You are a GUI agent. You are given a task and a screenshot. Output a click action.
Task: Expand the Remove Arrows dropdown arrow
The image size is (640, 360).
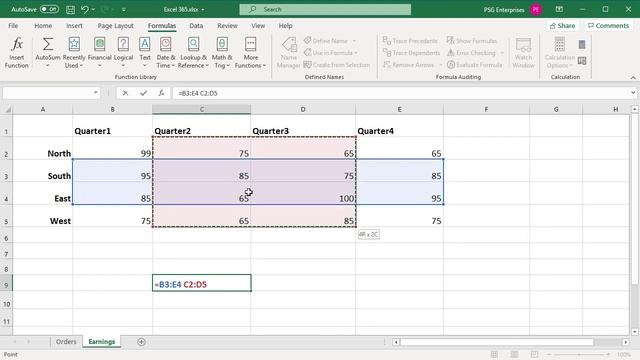pos(440,65)
